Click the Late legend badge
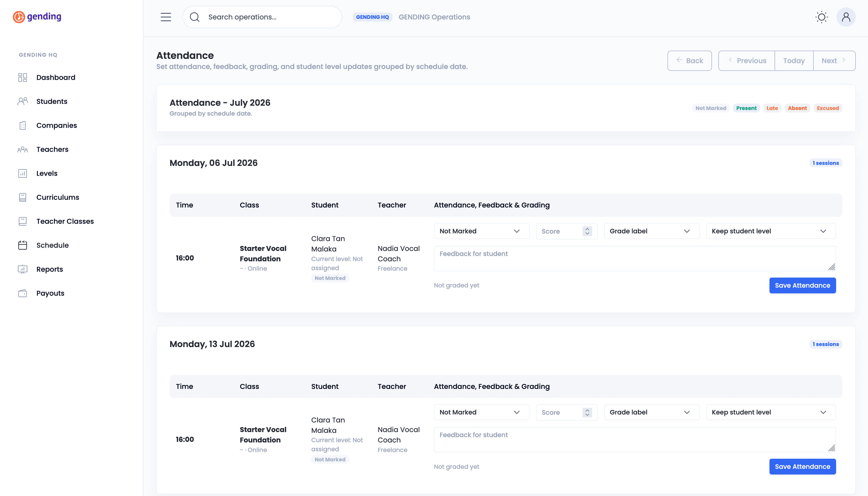The image size is (868, 496). 772,108
